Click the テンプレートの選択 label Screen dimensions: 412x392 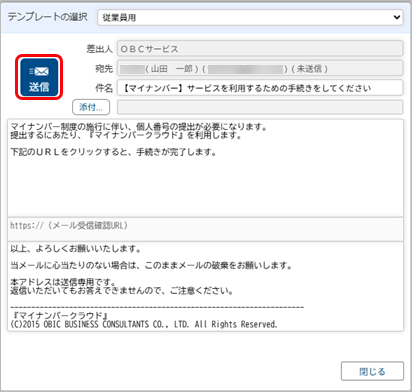coord(47,17)
